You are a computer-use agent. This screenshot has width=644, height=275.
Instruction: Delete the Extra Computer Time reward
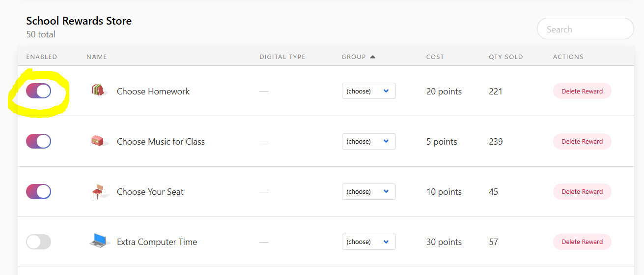(582, 242)
